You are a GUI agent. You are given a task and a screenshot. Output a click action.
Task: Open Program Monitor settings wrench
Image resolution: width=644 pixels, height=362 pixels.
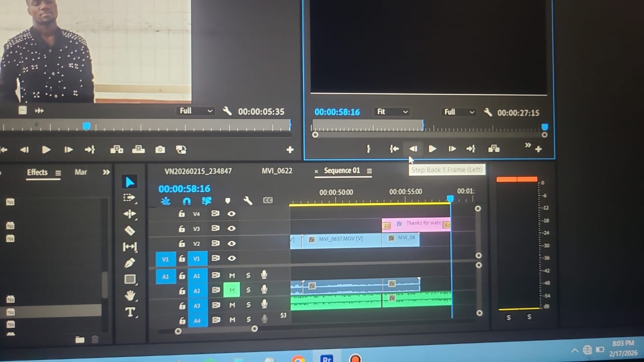tap(488, 112)
